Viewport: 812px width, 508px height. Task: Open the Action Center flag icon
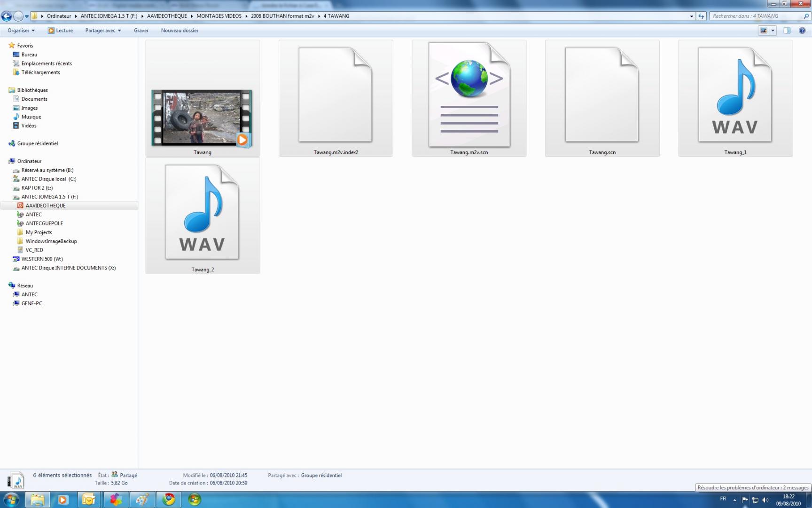pos(745,500)
